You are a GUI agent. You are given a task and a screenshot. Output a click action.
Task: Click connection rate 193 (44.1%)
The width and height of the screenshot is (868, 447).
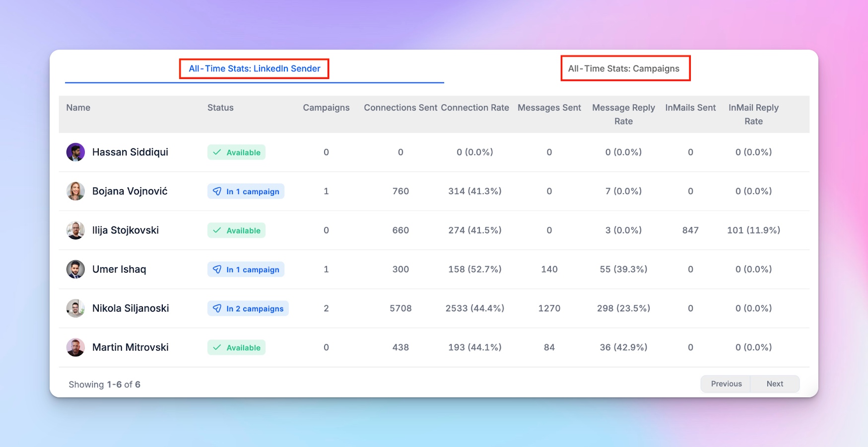point(475,347)
